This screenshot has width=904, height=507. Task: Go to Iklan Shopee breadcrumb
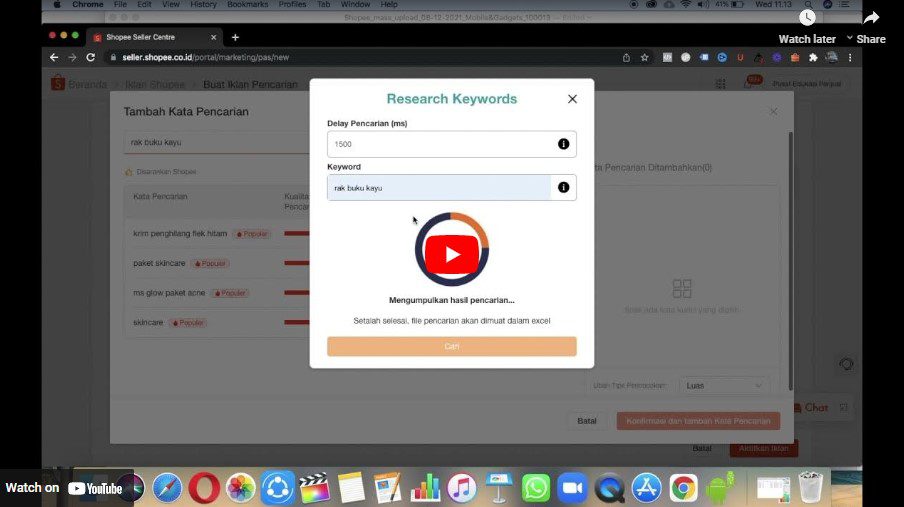click(155, 85)
